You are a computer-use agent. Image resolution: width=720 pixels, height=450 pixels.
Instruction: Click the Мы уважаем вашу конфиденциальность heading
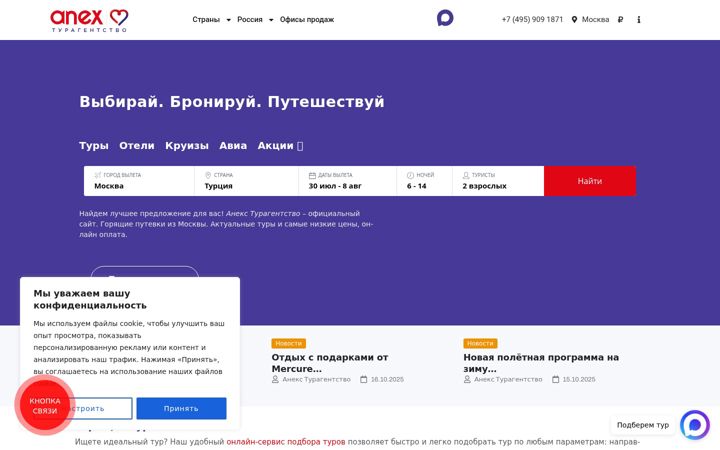point(90,299)
